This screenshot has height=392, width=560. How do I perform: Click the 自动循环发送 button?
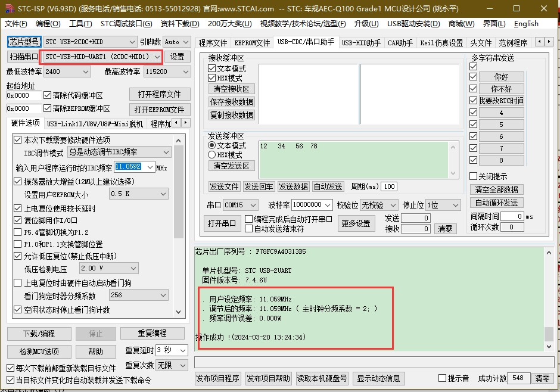pyautogui.click(x=496, y=203)
